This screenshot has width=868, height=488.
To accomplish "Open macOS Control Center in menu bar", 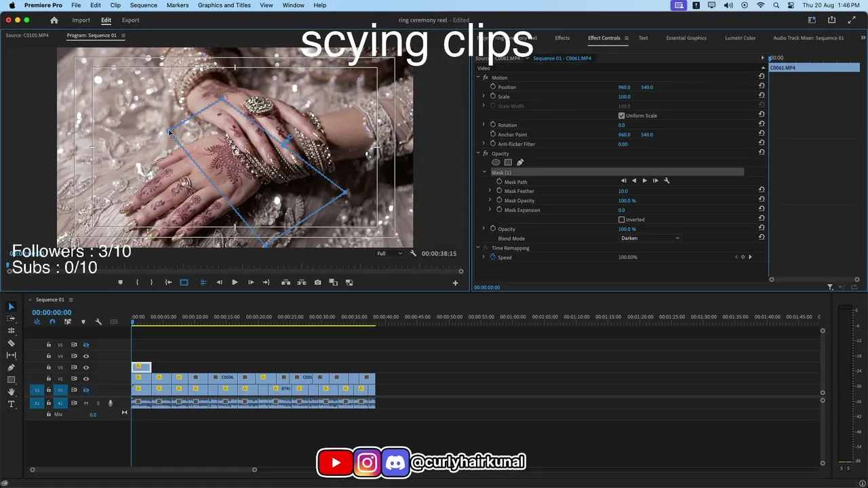I will [x=790, y=5].
